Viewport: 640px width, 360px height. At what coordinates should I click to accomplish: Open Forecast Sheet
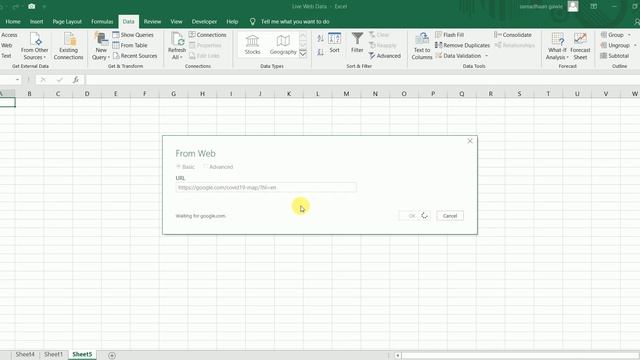(580, 46)
